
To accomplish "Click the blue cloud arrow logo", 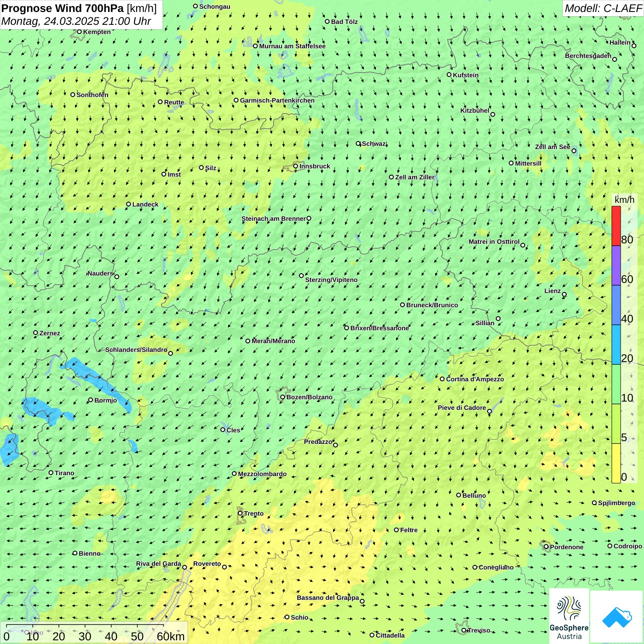I will click(616, 617).
